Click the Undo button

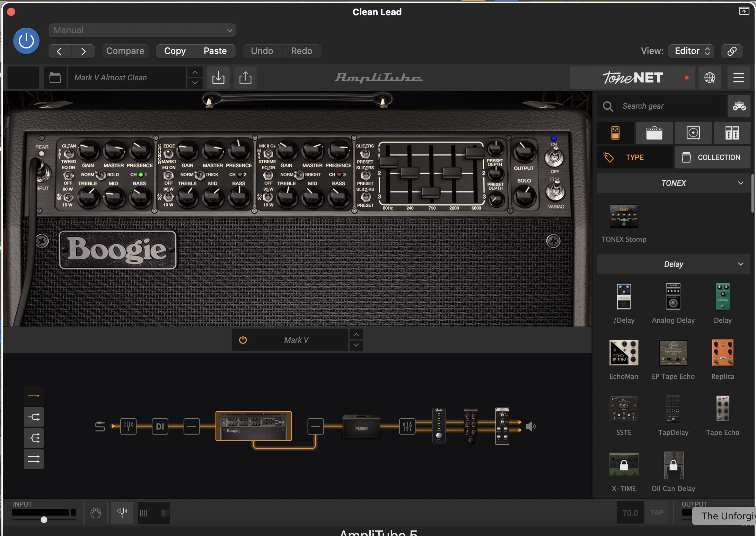262,51
